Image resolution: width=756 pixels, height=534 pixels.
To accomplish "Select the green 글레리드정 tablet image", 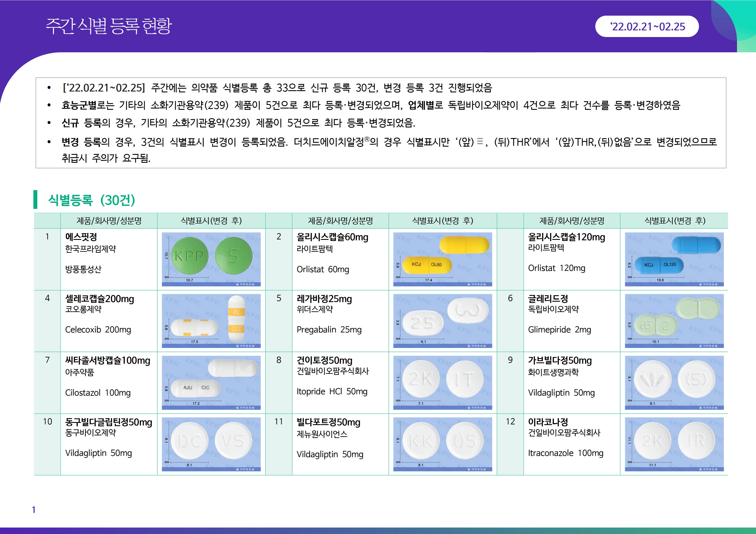I will 674,321.
